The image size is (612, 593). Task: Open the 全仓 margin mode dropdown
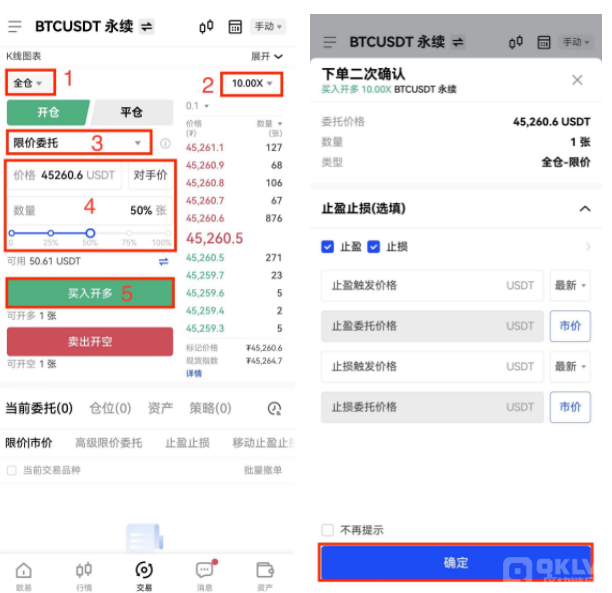pos(28,82)
